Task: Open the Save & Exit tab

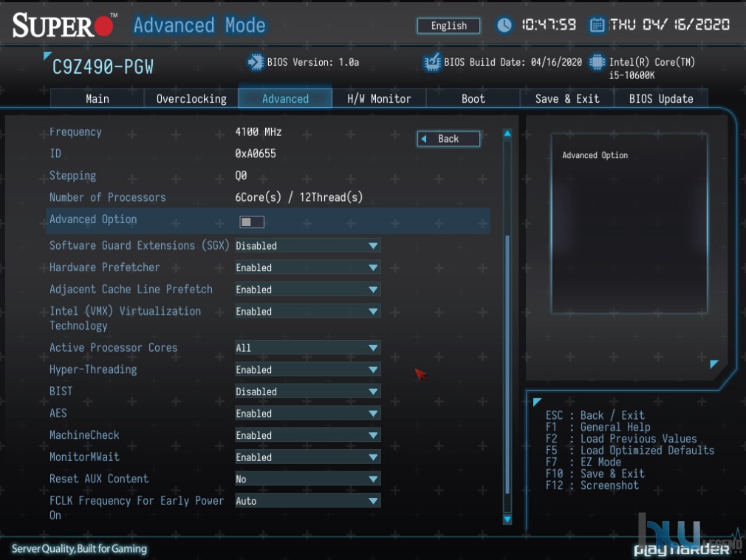Action: [567, 98]
